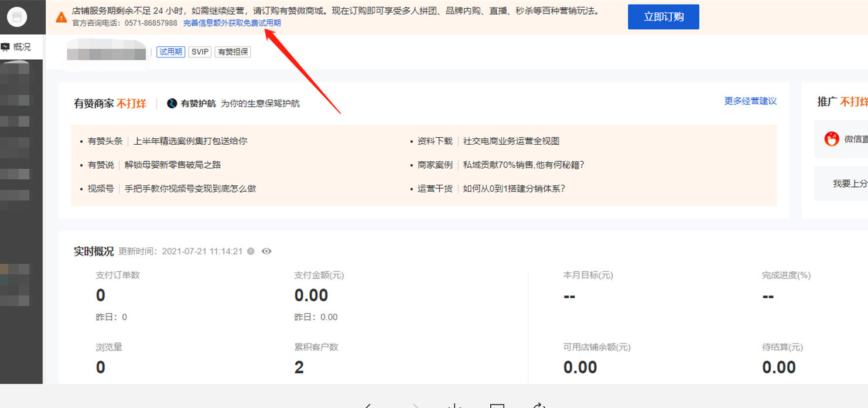This screenshot has width=868, height=408.
Task: Click the orange warning triangle icon
Action: point(61,17)
